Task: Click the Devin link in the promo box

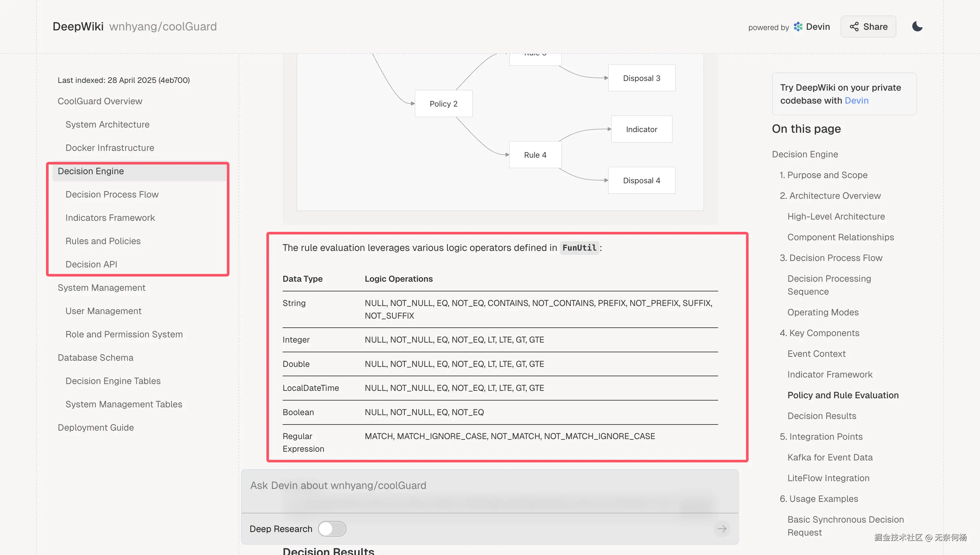Action: tap(857, 101)
